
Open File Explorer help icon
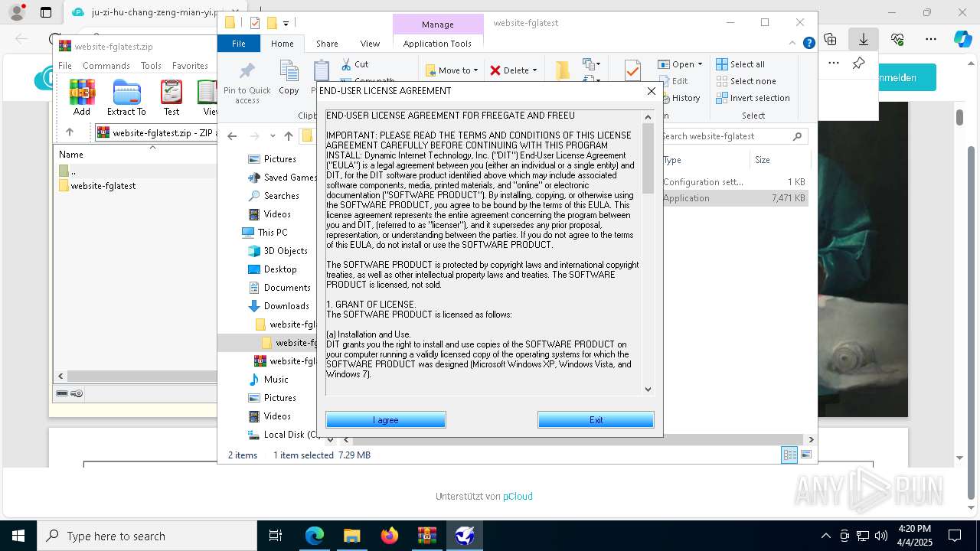pos(808,44)
